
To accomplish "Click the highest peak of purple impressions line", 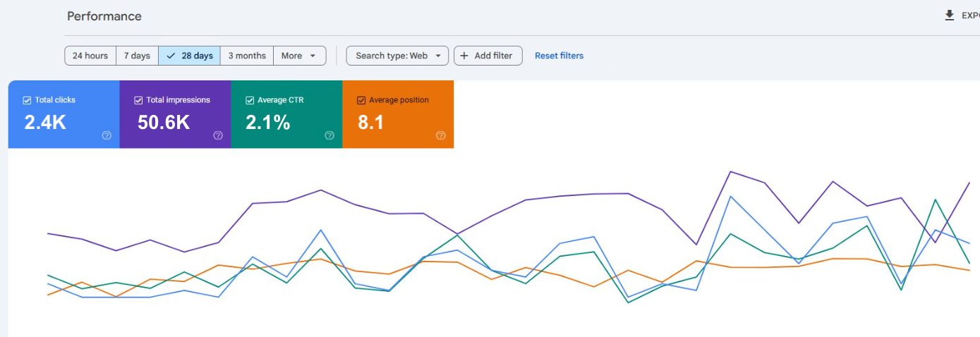I will [730, 171].
